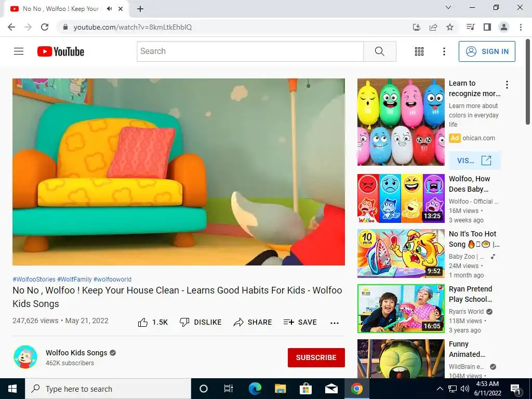Open the Mail app from taskbar

(x=331, y=389)
